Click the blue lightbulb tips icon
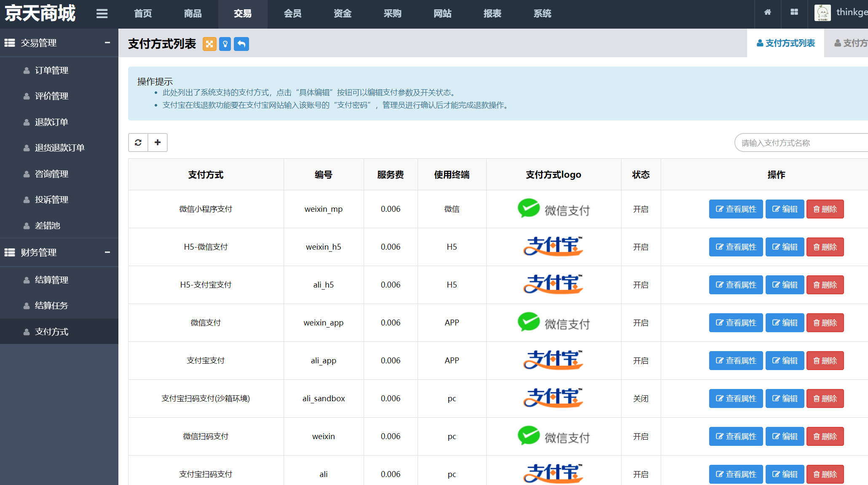This screenshot has height=485, width=868. click(x=225, y=44)
